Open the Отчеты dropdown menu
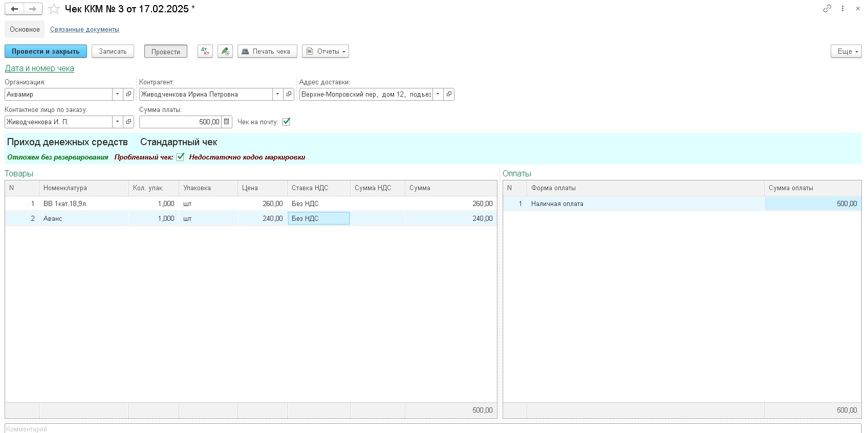The height and width of the screenshot is (433, 868). (325, 52)
